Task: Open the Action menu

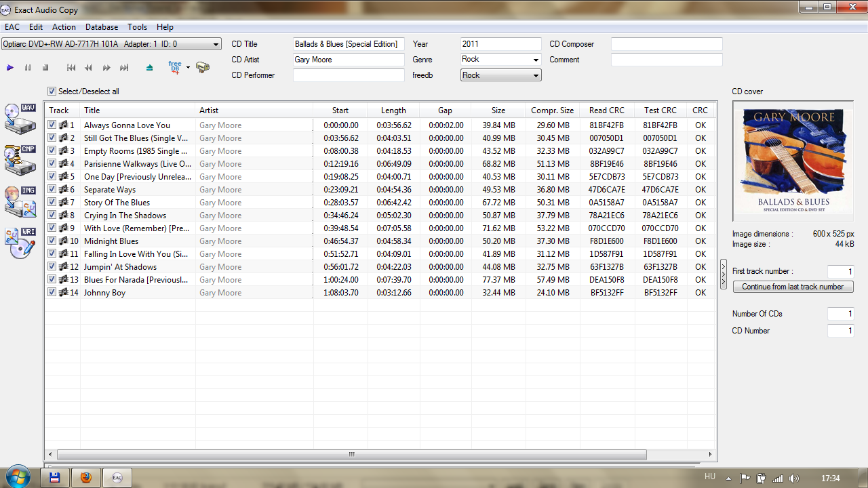Action: coord(64,27)
